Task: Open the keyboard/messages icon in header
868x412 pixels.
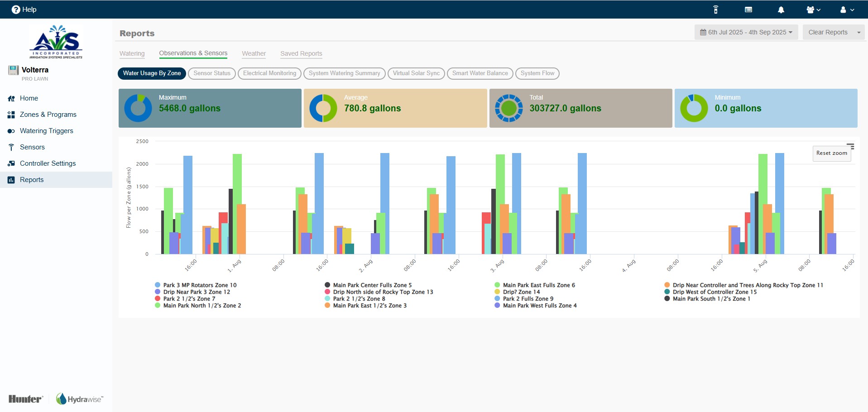Action: tap(748, 10)
